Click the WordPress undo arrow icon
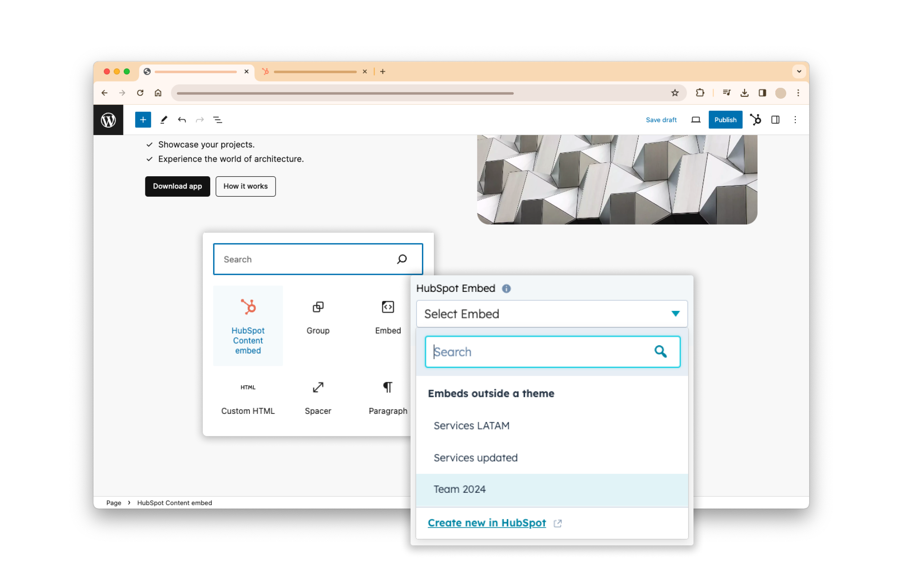This screenshot has width=903, height=588. tap(182, 120)
